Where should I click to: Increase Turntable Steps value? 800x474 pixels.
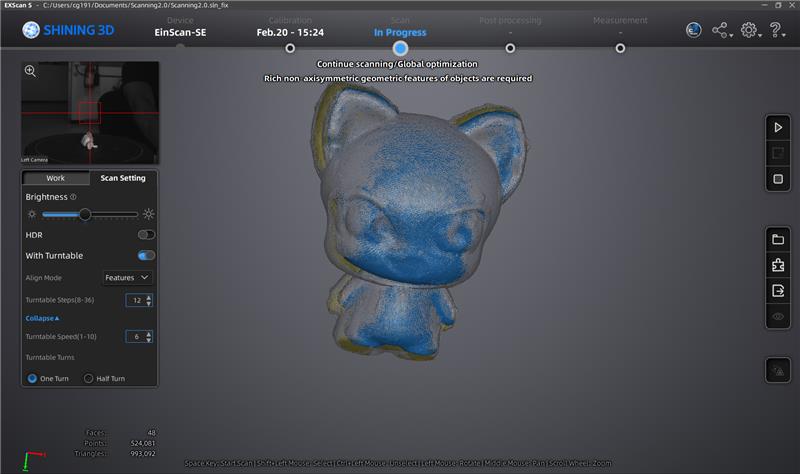click(x=149, y=297)
